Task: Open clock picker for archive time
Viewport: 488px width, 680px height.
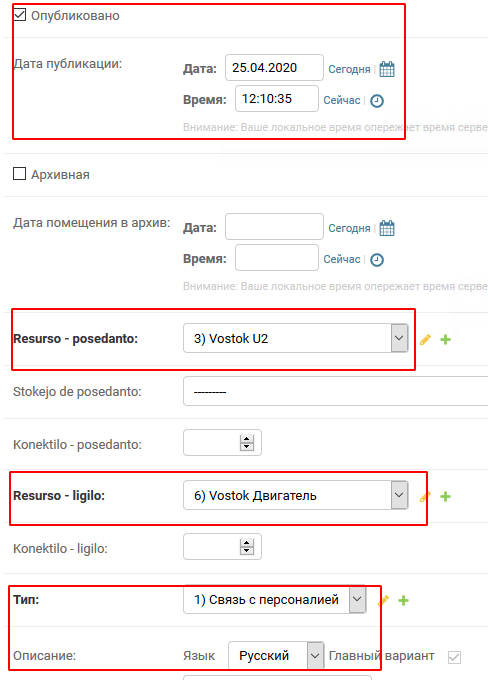Action: click(377, 260)
